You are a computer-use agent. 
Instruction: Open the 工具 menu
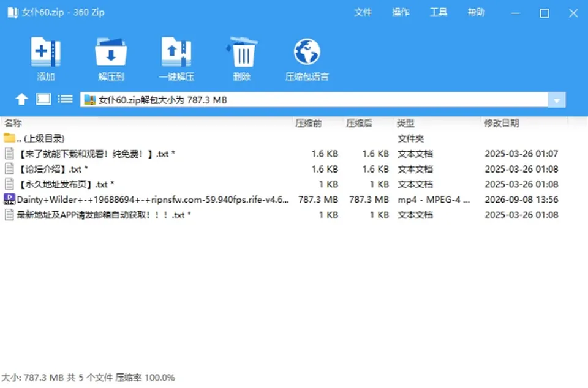(439, 12)
